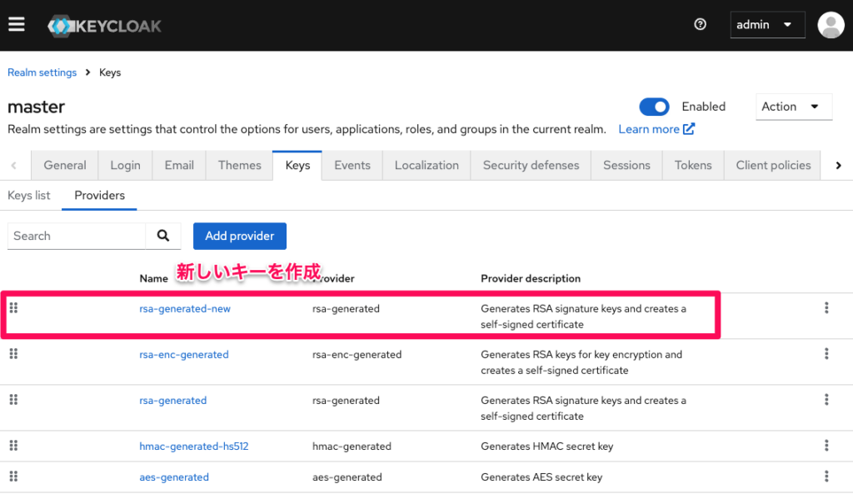This screenshot has height=504, width=853.
Task: Open kebab menu for aes-generated row
Action: pyautogui.click(x=826, y=477)
